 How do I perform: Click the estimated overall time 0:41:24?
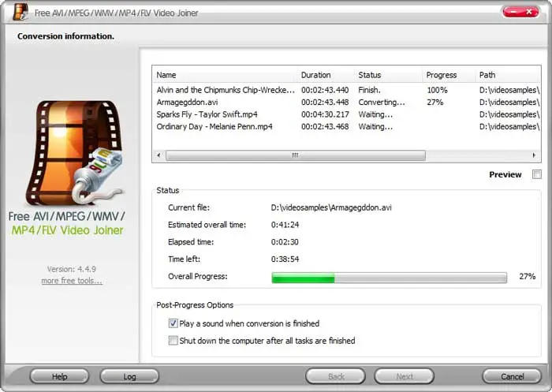[x=285, y=225]
